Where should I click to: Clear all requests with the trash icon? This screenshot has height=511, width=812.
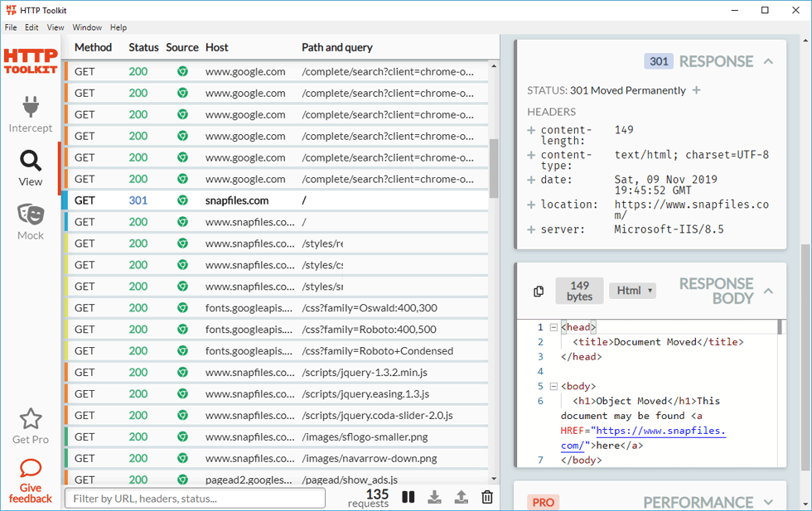click(487, 497)
